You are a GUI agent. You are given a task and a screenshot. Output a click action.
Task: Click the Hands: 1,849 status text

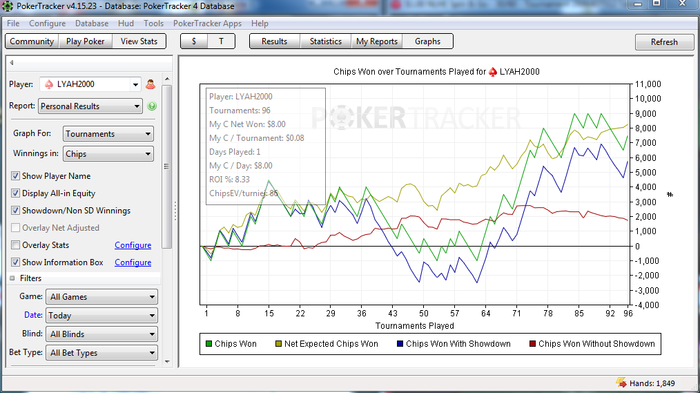[x=652, y=383]
